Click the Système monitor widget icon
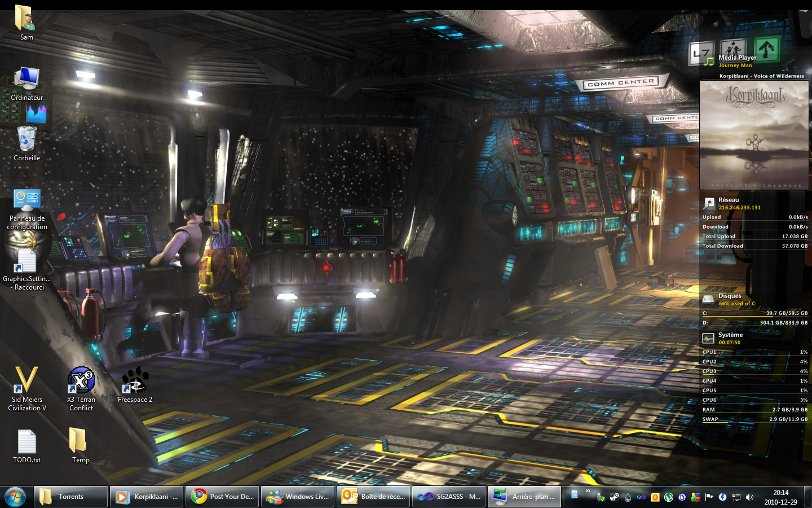The image size is (812, 508). pos(709,338)
